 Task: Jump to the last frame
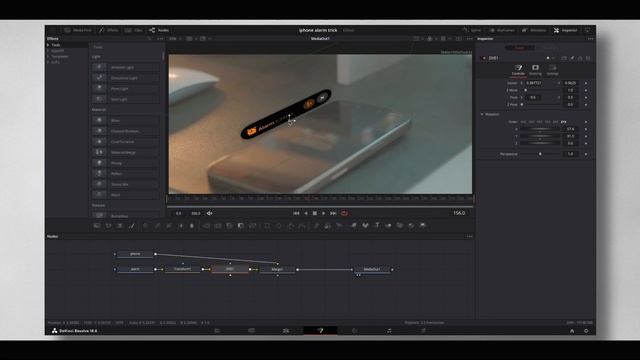(333, 213)
